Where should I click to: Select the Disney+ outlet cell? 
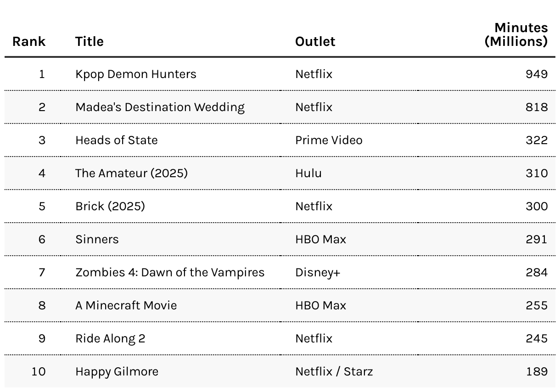tap(318, 272)
